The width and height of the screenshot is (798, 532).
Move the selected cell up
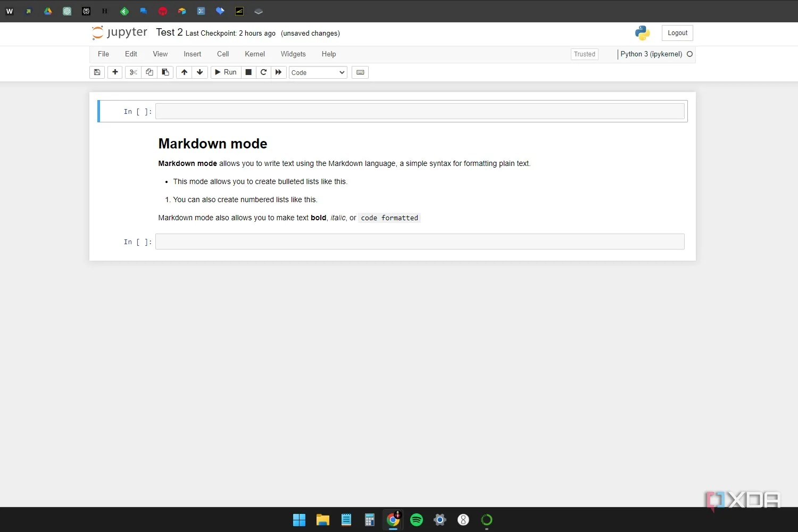click(184, 72)
